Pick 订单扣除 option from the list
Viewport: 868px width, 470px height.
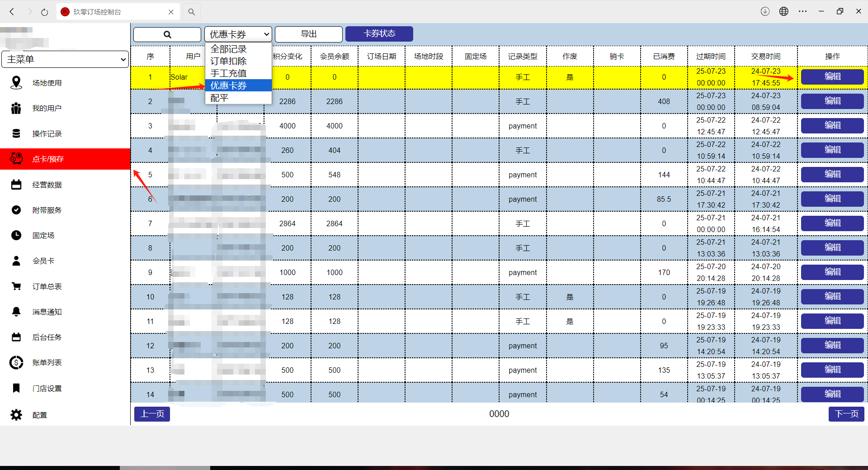229,61
